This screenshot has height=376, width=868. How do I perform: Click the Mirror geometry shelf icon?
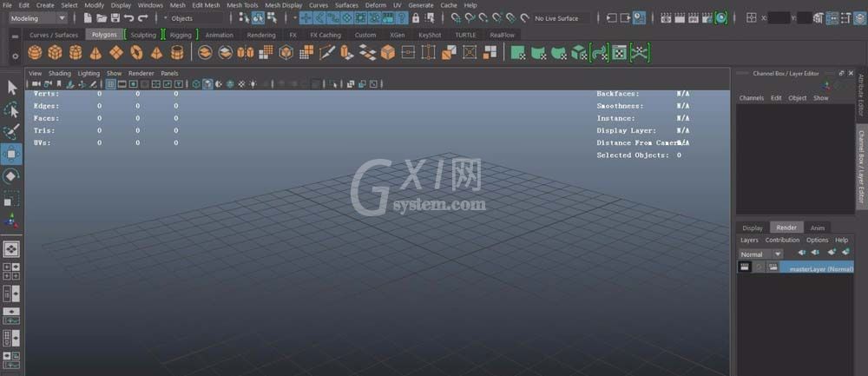click(246, 53)
